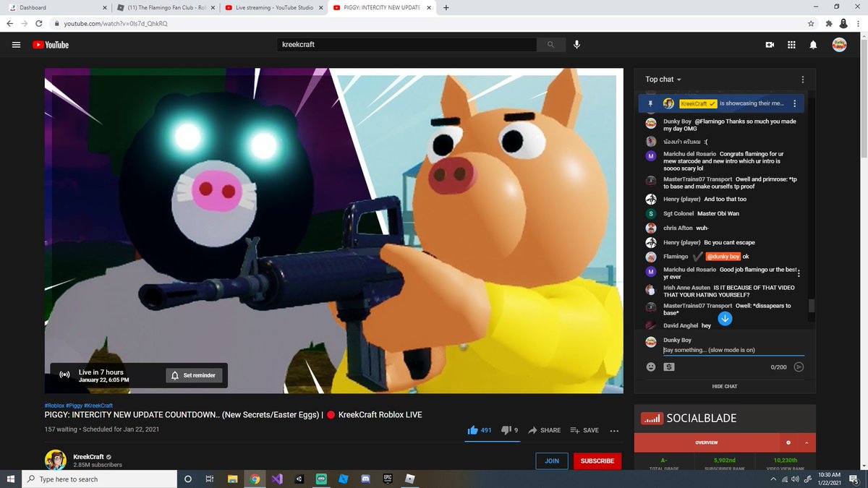Open the account avatar menu in YouTube header
This screenshot has height=488, width=868.
coord(839,45)
